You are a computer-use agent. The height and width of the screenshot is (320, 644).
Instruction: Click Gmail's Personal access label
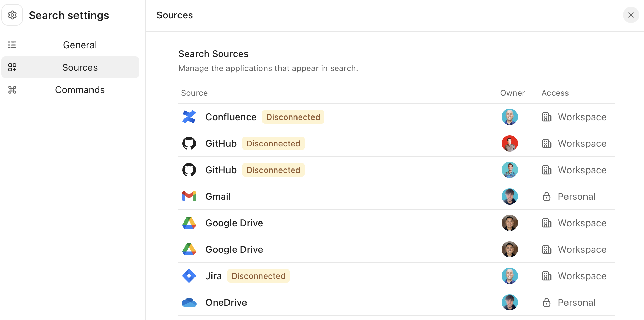[577, 196]
